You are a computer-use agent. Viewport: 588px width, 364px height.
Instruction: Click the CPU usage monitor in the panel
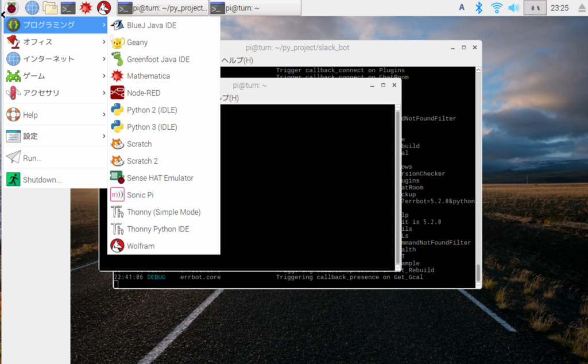point(535,8)
